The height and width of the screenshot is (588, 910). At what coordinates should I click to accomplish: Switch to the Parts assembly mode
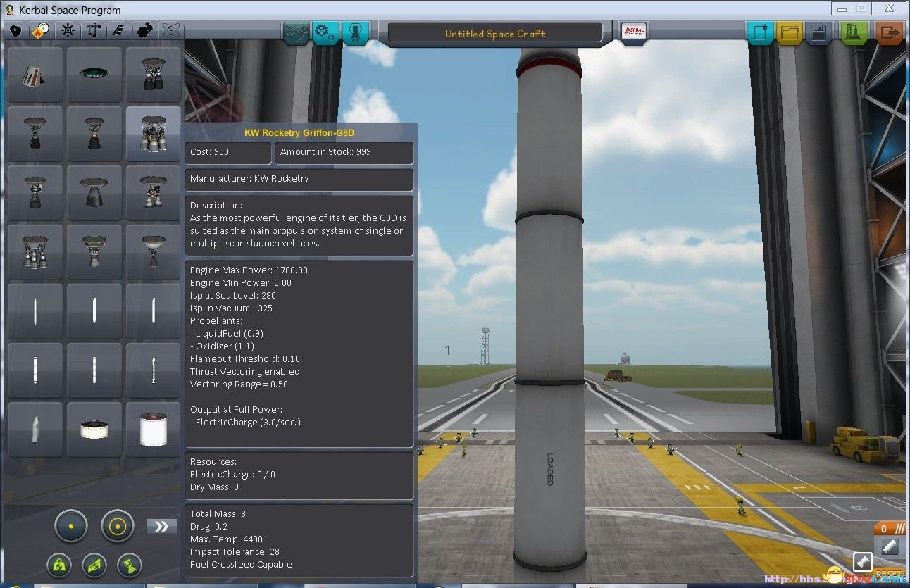(x=297, y=33)
